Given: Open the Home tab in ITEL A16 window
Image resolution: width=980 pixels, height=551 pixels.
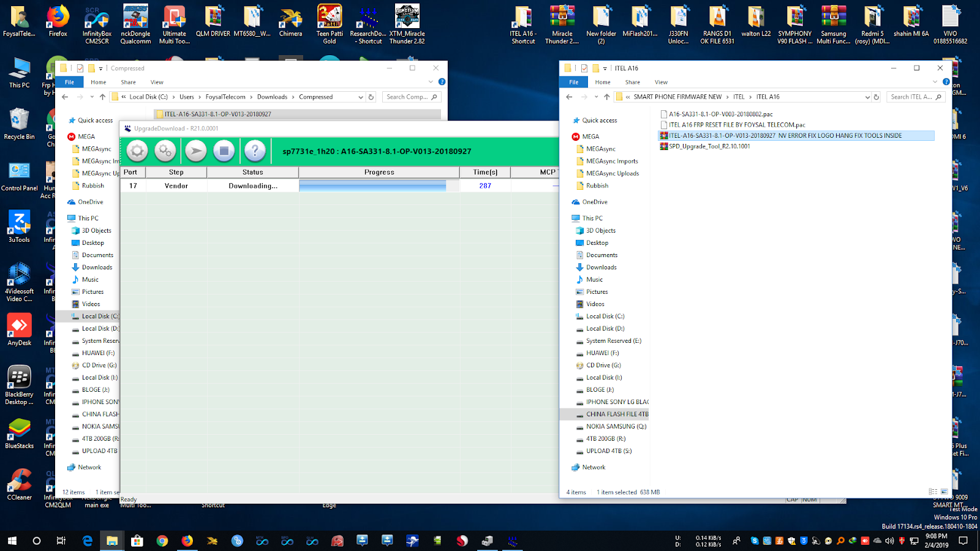Looking at the screenshot, I should 603,82.
